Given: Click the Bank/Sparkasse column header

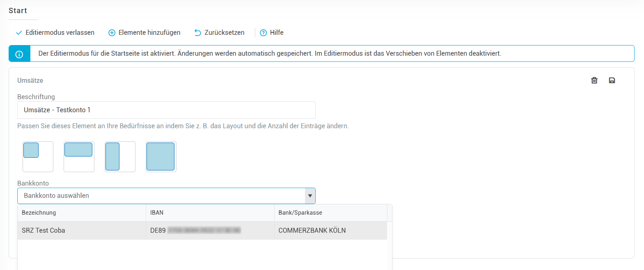Looking at the screenshot, I should coord(300,213).
